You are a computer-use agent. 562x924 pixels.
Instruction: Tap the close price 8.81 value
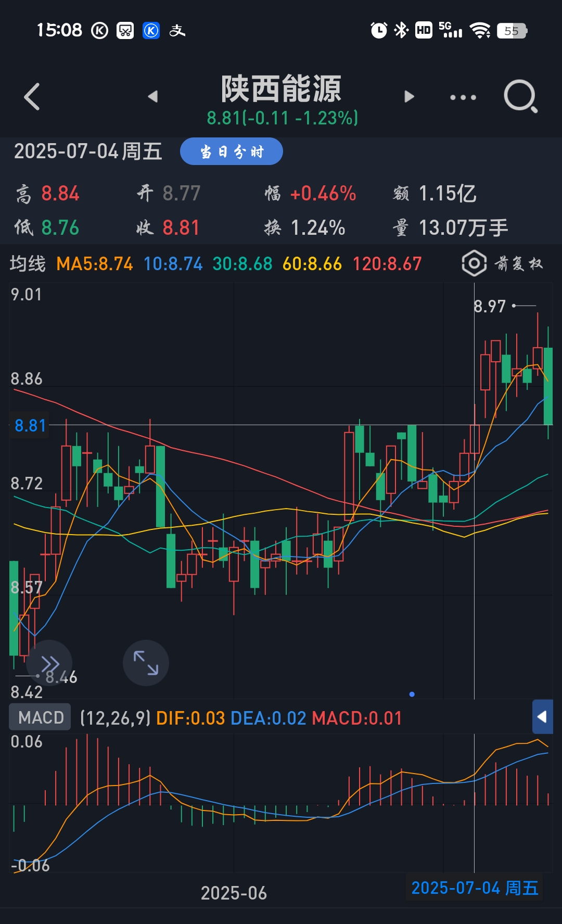tap(181, 228)
